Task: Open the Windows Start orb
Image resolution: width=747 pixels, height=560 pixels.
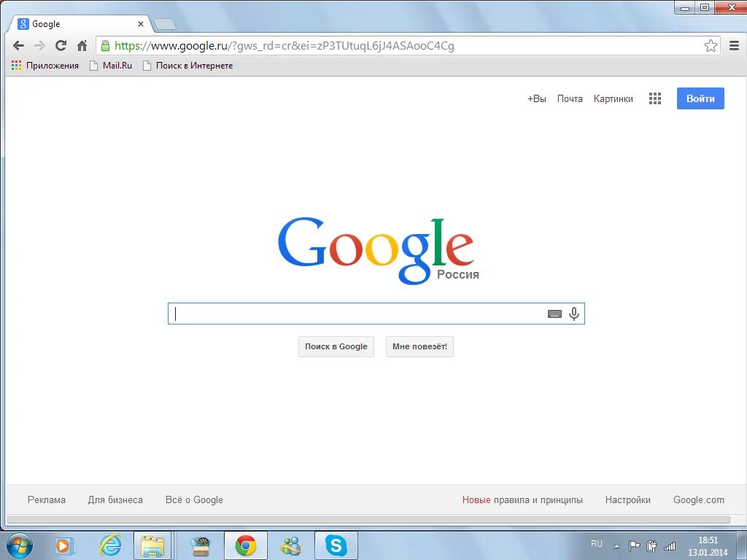Action: 20,545
